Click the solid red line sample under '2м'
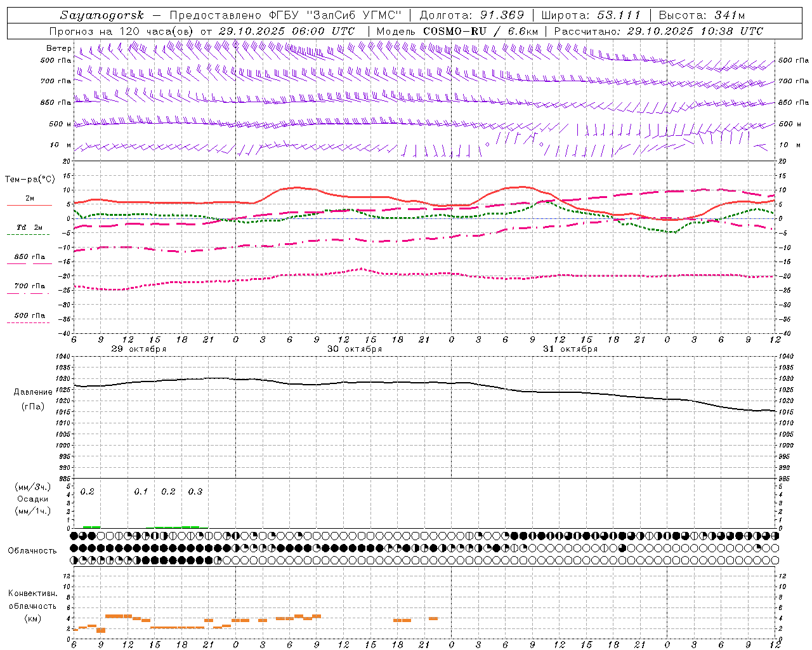This screenshot has width=812, height=650. click(x=29, y=206)
